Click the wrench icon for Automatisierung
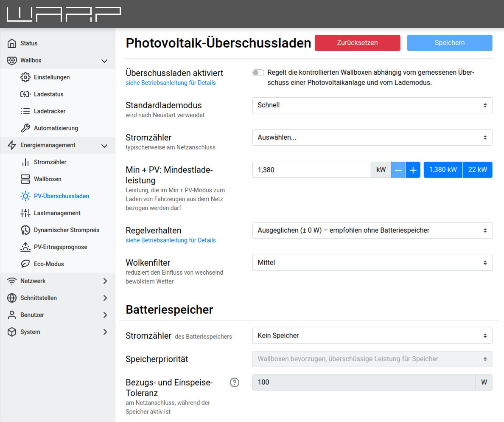The image size is (504, 422). [25, 128]
